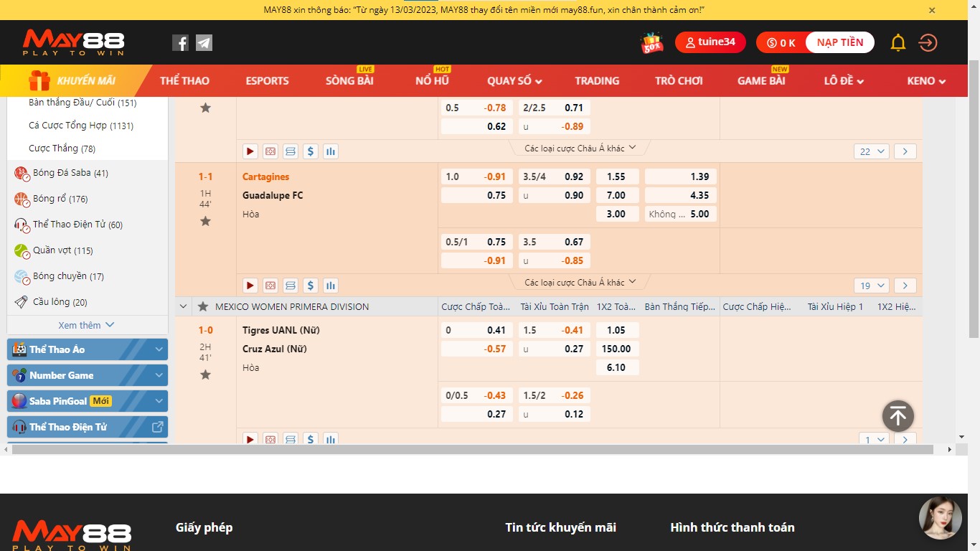The height and width of the screenshot is (551, 980).
Task: Click the 50x promotion gift icon
Action: pyautogui.click(x=652, y=43)
